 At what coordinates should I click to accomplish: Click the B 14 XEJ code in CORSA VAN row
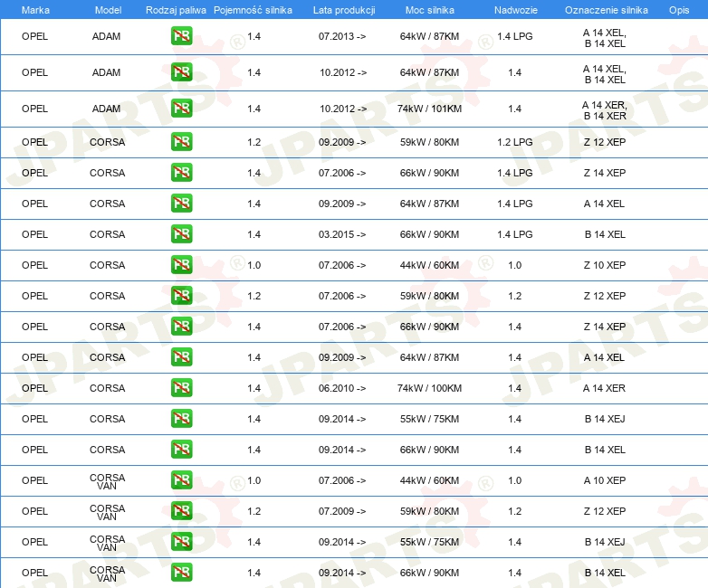(605, 542)
